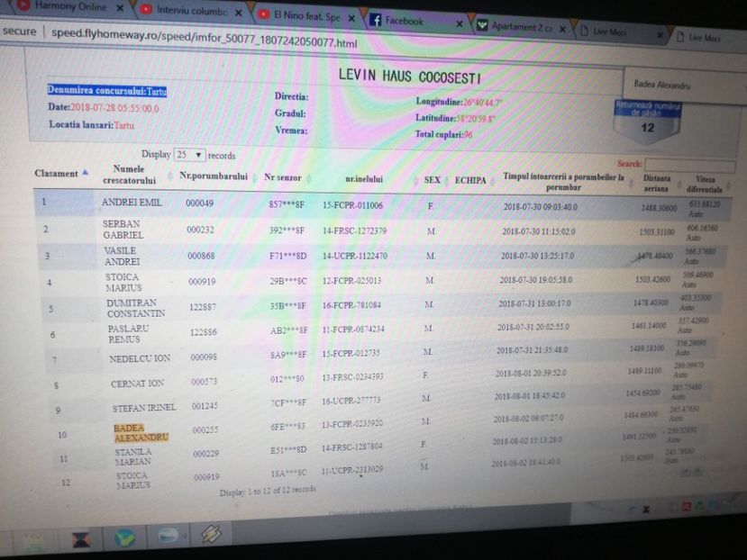Click the Search input field

tap(693, 164)
